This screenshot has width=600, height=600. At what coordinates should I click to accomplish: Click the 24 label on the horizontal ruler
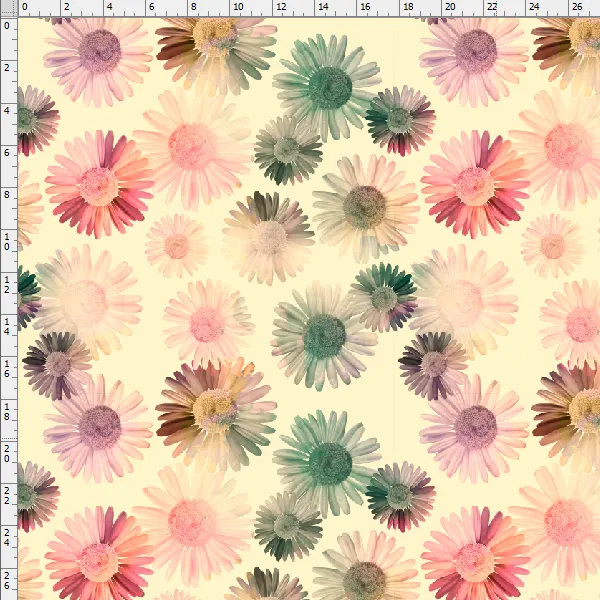[x=534, y=7]
